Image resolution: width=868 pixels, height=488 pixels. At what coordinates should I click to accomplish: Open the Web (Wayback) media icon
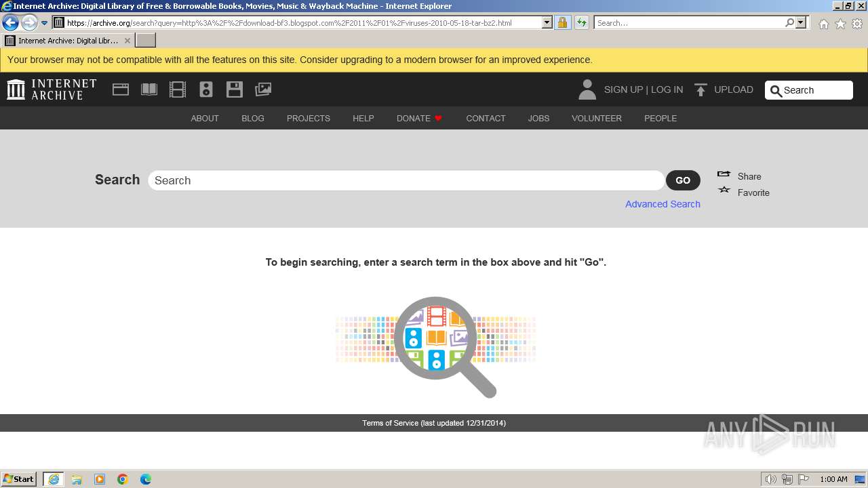tap(121, 89)
